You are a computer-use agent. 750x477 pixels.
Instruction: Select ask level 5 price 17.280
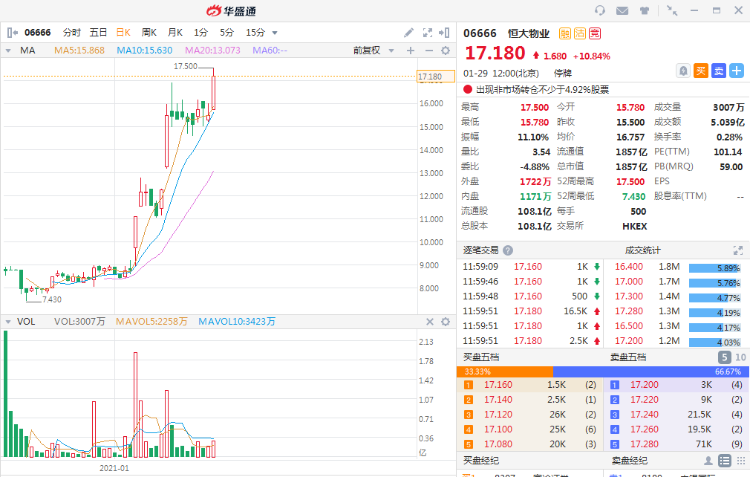[644, 444]
